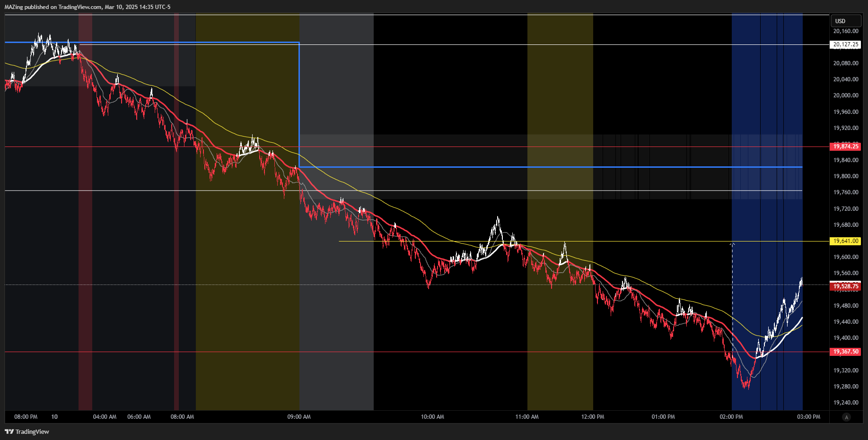Click the 19,480.00 price axis value
868x440 pixels.
tap(846, 306)
